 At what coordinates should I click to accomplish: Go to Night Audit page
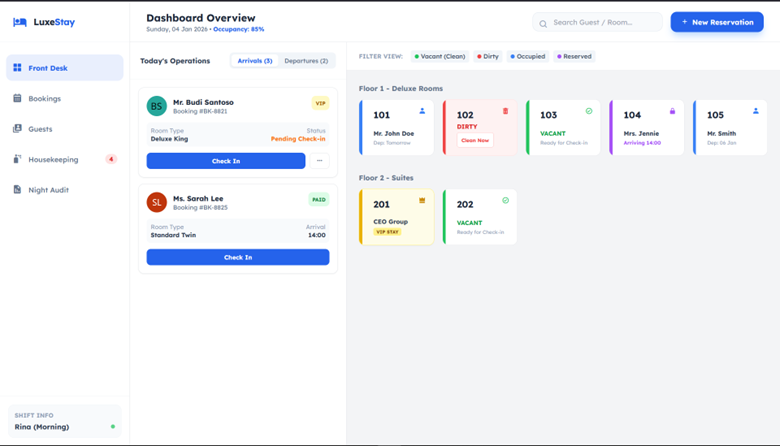pyautogui.click(x=48, y=190)
